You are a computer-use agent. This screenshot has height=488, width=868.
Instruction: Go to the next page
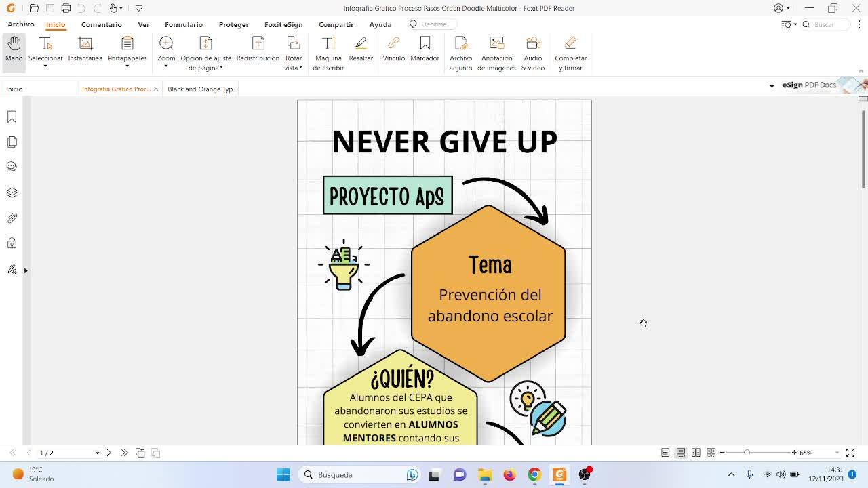pos(108,453)
